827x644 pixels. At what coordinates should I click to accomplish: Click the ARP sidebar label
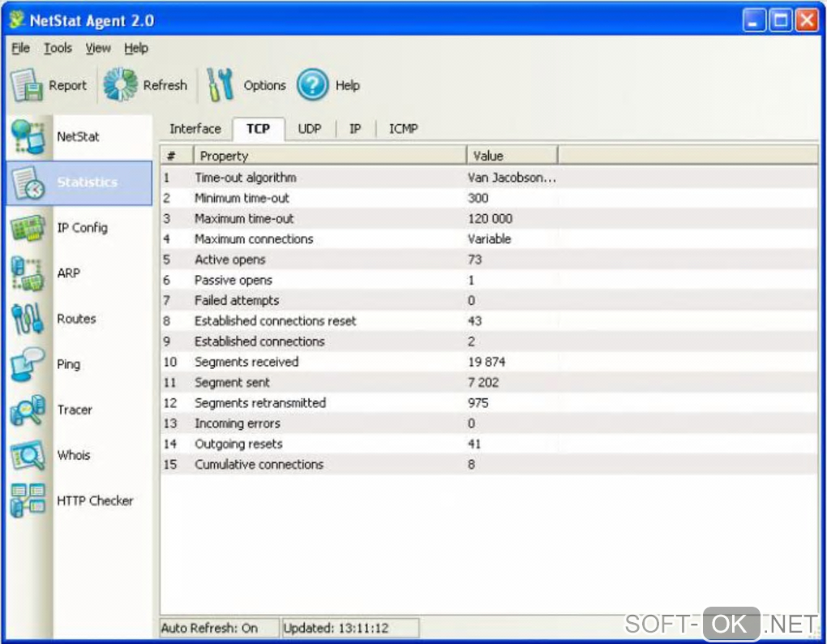click(x=69, y=273)
